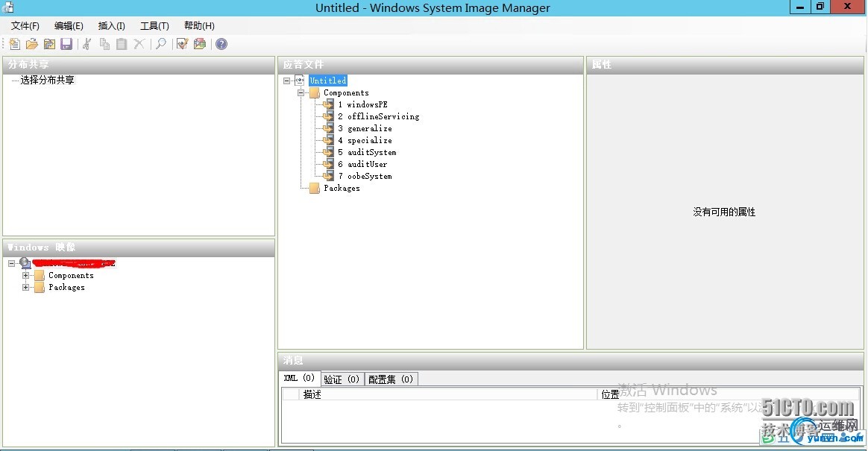Collapse the Windows image root node
868x451 pixels.
click(x=12, y=263)
